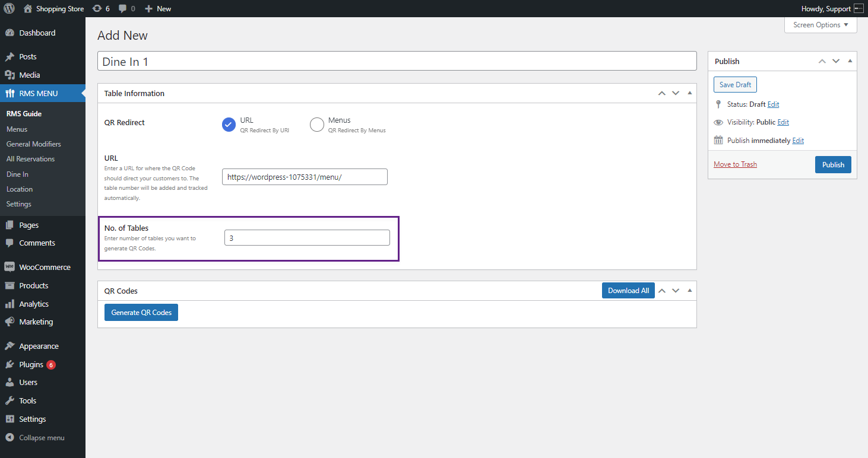Click the No. of Tables input field
This screenshot has height=458, width=868.
click(307, 238)
